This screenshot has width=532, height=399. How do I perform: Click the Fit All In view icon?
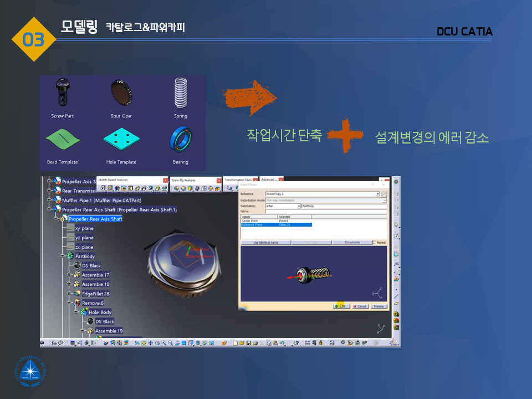[144, 343]
